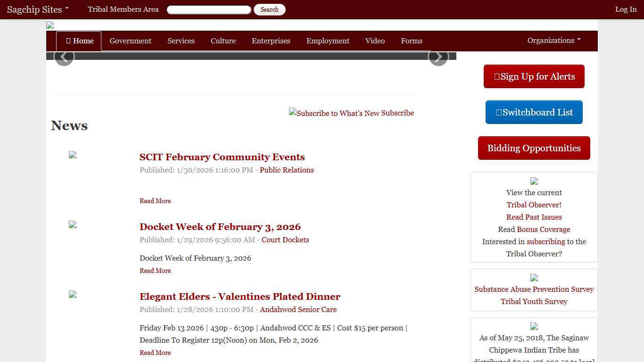Screen dimensions: 644x362
Task: Open the Organizations dropdown menu
Action: [553, 41]
